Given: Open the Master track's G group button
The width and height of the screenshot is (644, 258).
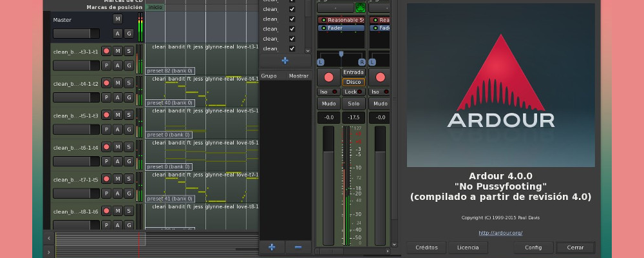Looking at the screenshot, I should coord(129,34).
